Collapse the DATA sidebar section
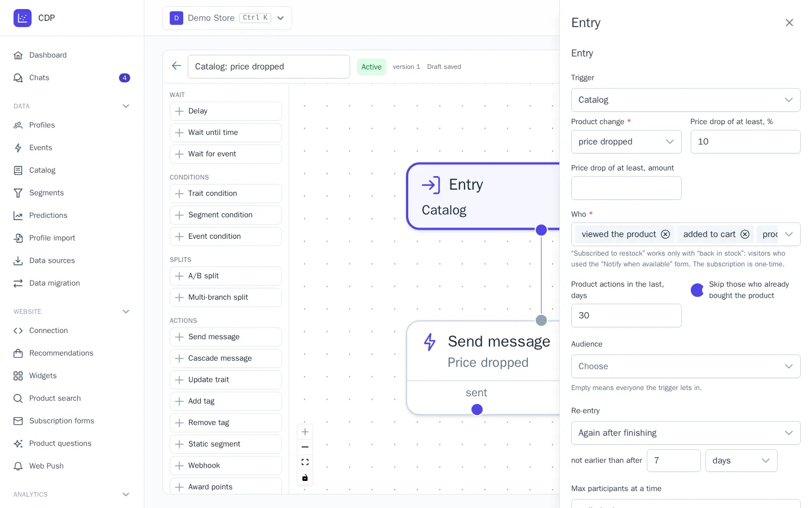Image resolution: width=812 pixels, height=508 pixels. tap(126, 106)
